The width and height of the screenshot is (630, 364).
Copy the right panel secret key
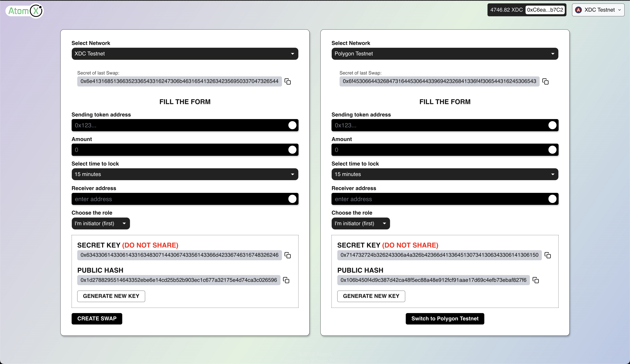click(x=547, y=255)
